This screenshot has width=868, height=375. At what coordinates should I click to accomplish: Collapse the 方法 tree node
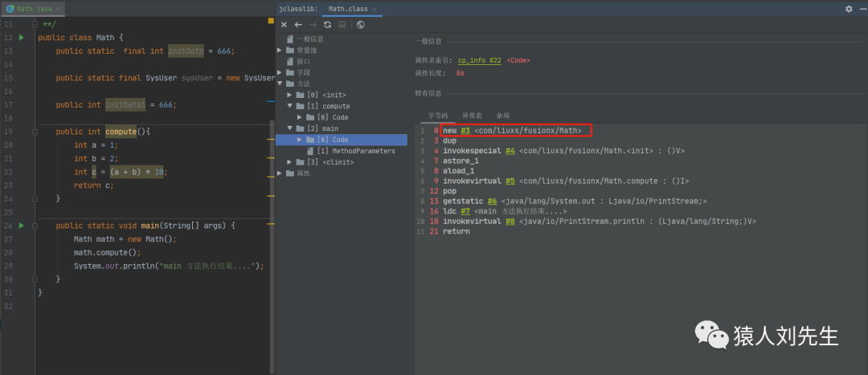pos(280,84)
